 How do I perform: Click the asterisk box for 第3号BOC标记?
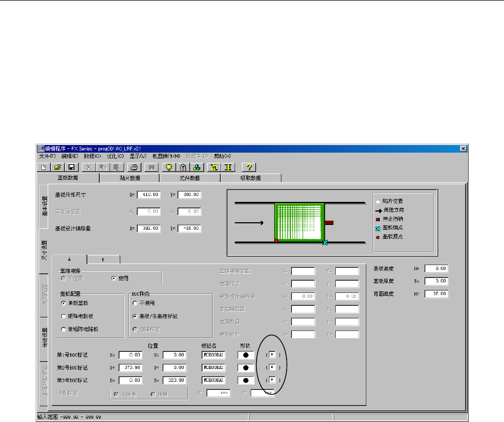(x=272, y=380)
